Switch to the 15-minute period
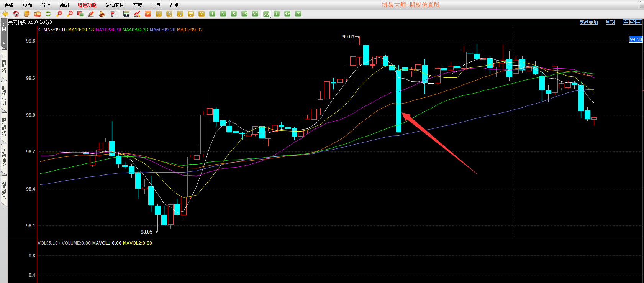This screenshot has height=283, width=644. coord(244,14)
